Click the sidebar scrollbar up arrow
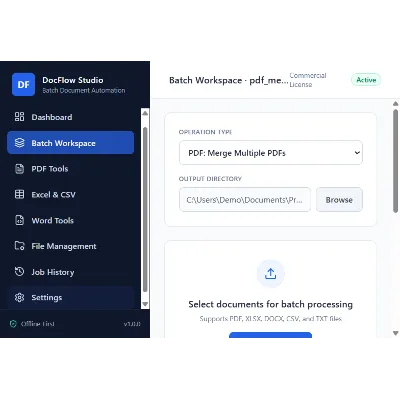400x400 pixels. (x=145, y=113)
